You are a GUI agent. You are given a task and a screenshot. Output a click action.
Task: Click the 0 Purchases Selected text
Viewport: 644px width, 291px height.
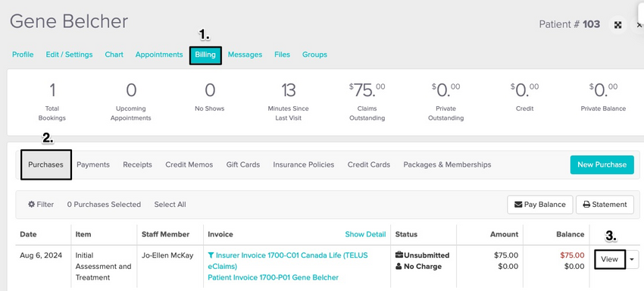point(104,205)
